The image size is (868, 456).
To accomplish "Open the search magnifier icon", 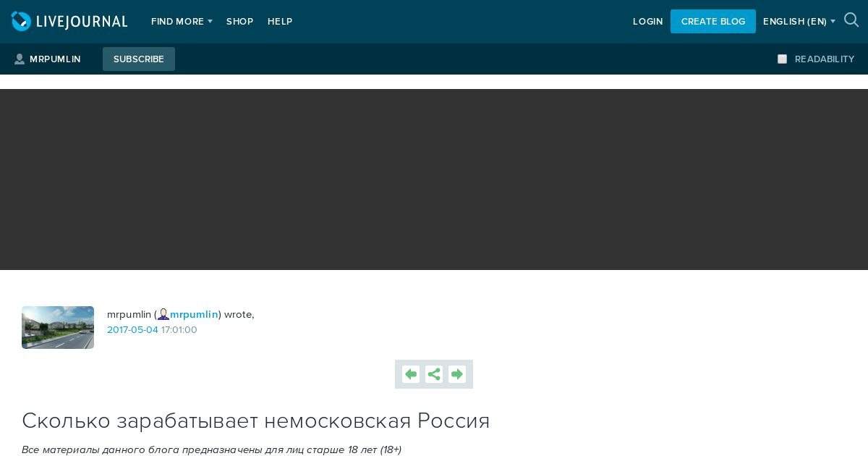I will (x=851, y=20).
